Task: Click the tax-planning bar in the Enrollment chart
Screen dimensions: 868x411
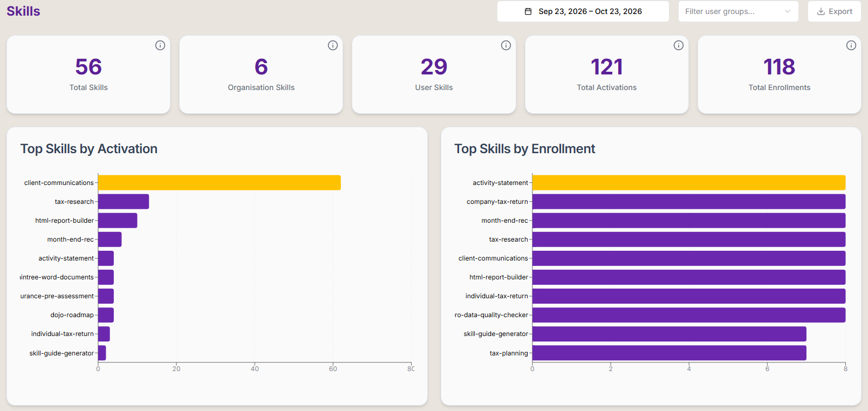Action: [x=669, y=353]
